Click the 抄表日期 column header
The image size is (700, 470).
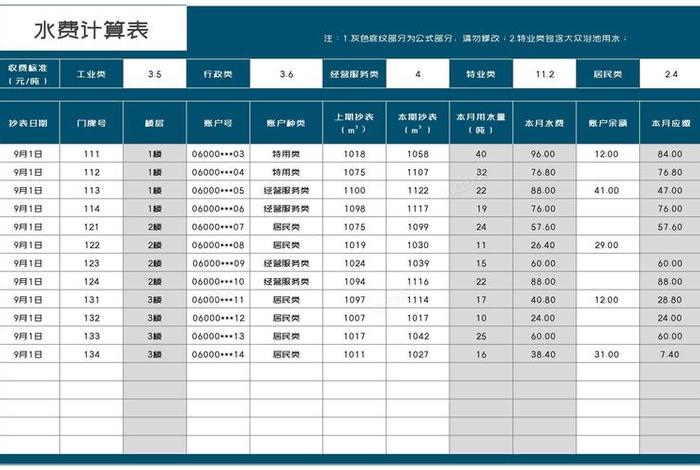tap(29, 123)
